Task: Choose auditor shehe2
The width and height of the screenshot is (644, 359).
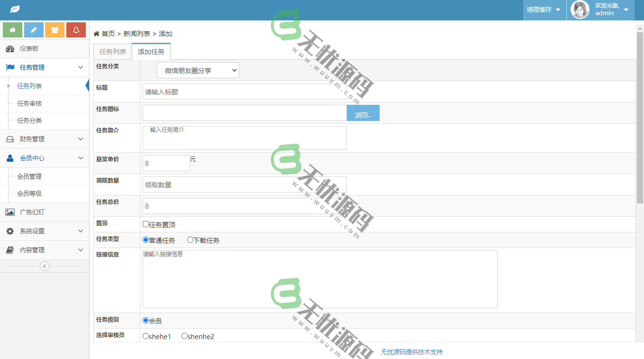Action: [x=185, y=336]
